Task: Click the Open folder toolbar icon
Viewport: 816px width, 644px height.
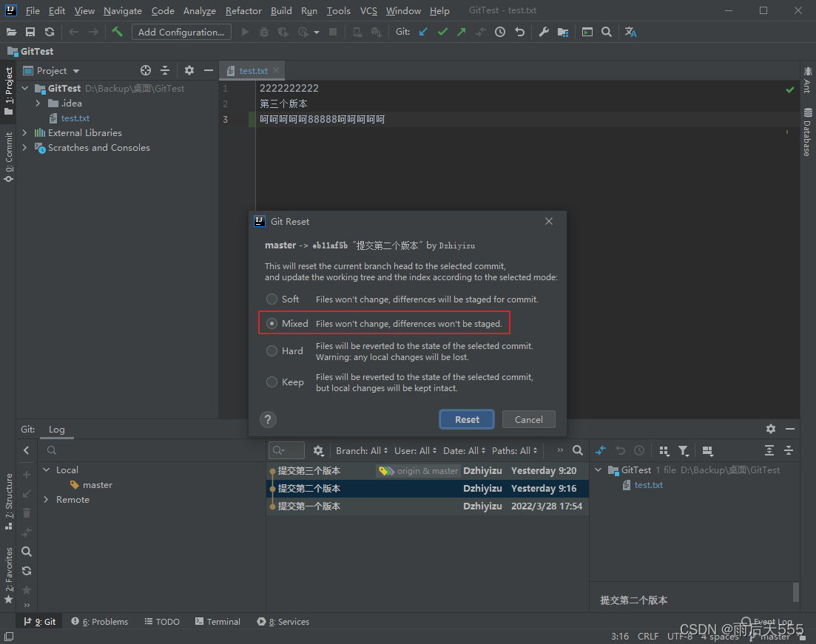Action: (x=11, y=33)
